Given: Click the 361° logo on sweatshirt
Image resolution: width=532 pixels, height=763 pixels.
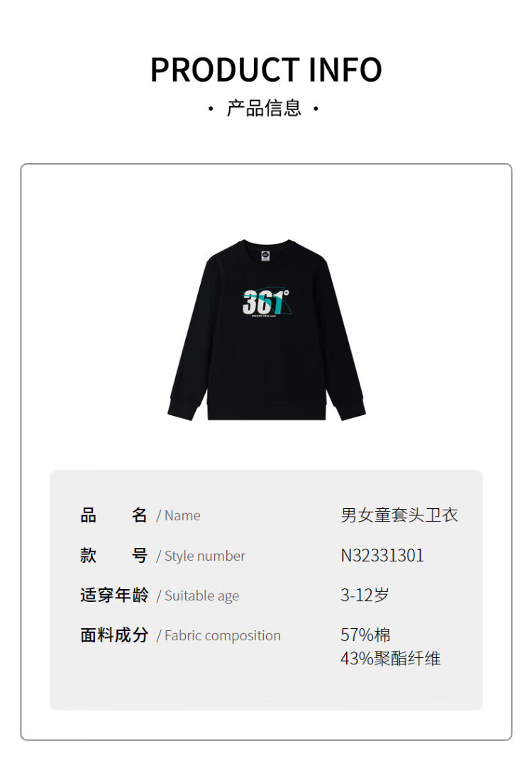Looking at the screenshot, I should pyautogui.click(x=267, y=303).
